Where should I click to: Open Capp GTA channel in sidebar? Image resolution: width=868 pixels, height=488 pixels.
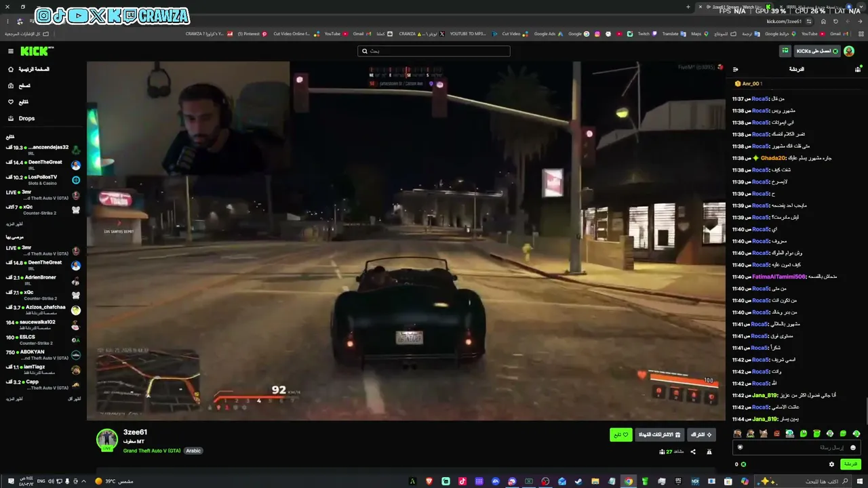[x=43, y=384]
